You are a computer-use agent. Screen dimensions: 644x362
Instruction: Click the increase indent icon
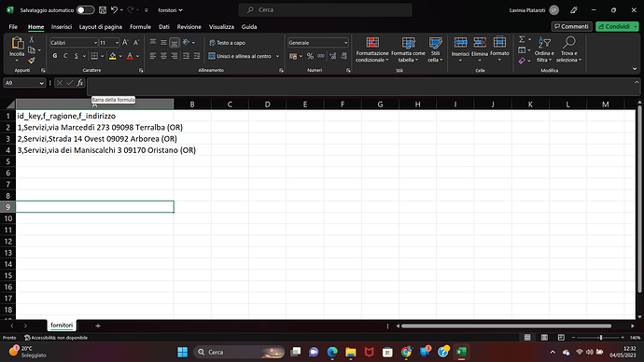click(x=197, y=56)
